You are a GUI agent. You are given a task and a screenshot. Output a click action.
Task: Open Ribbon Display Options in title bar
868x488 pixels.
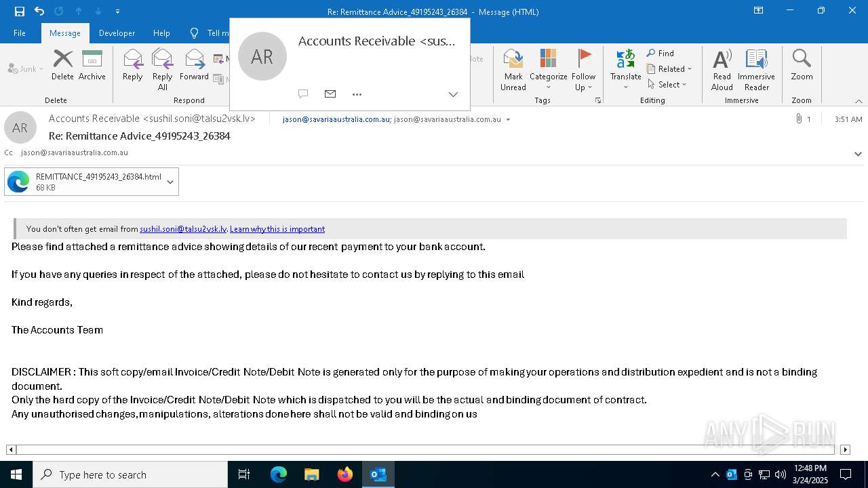coord(759,11)
